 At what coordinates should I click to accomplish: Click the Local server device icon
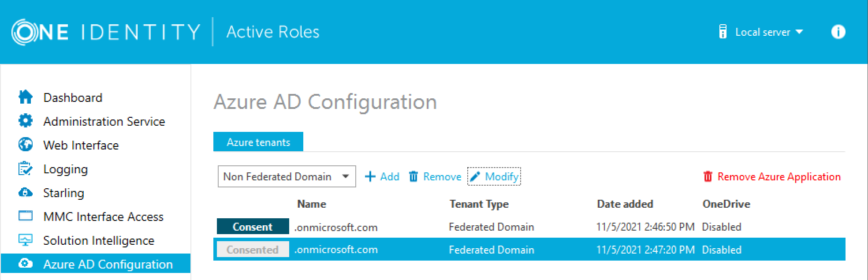tap(723, 32)
